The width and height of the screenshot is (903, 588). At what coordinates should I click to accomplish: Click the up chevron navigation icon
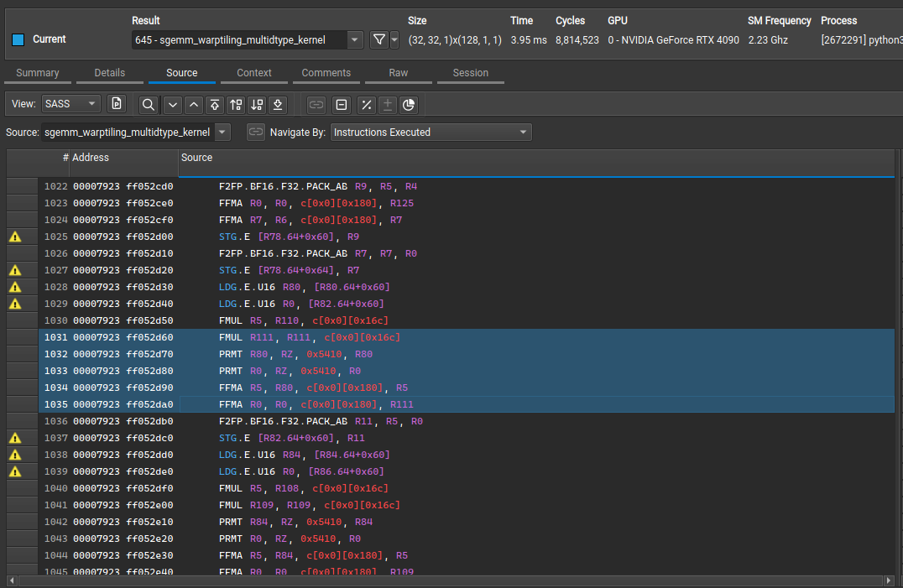tap(194, 105)
